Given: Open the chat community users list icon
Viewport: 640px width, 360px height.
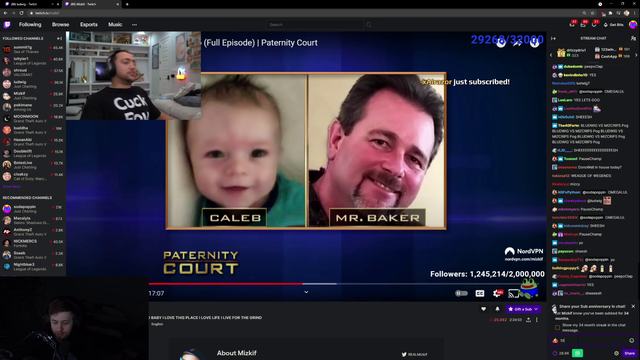Looking at the screenshot, I should [633, 38].
